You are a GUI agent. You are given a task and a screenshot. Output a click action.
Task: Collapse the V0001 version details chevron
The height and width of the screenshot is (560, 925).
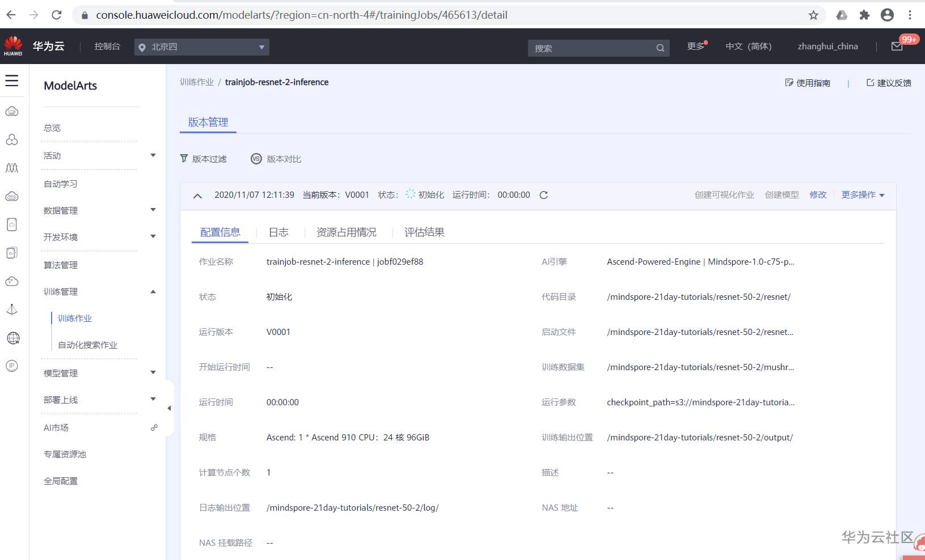pos(197,196)
